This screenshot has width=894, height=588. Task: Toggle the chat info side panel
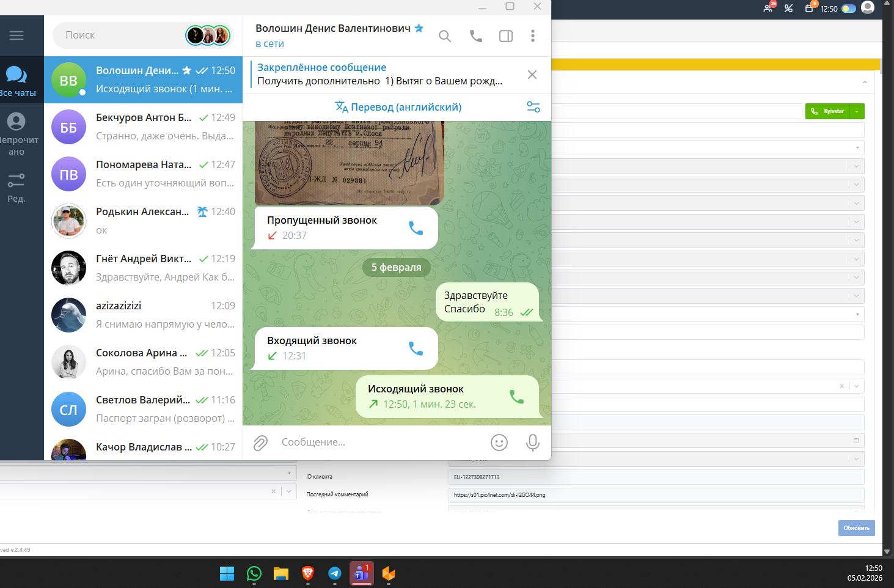(x=506, y=36)
